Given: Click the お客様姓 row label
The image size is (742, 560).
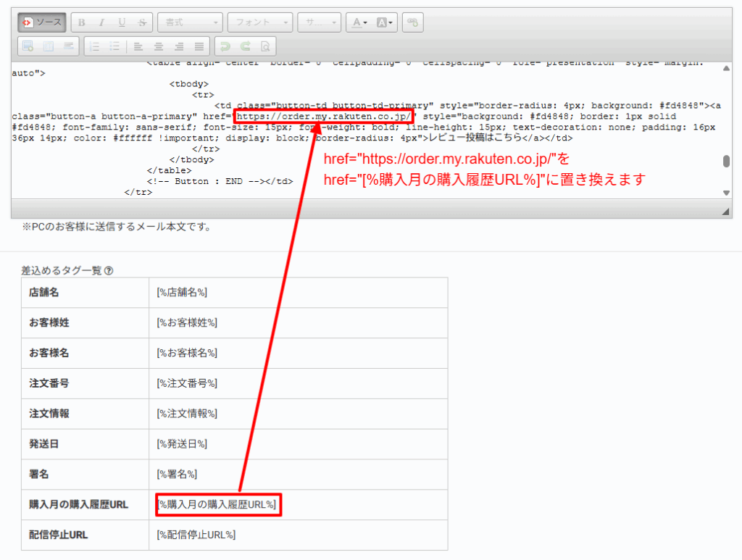Looking at the screenshot, I should click(49, 323).
